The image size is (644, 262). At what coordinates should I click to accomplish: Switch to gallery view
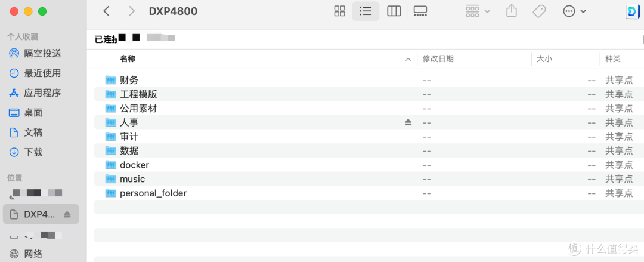click(420, 11)
